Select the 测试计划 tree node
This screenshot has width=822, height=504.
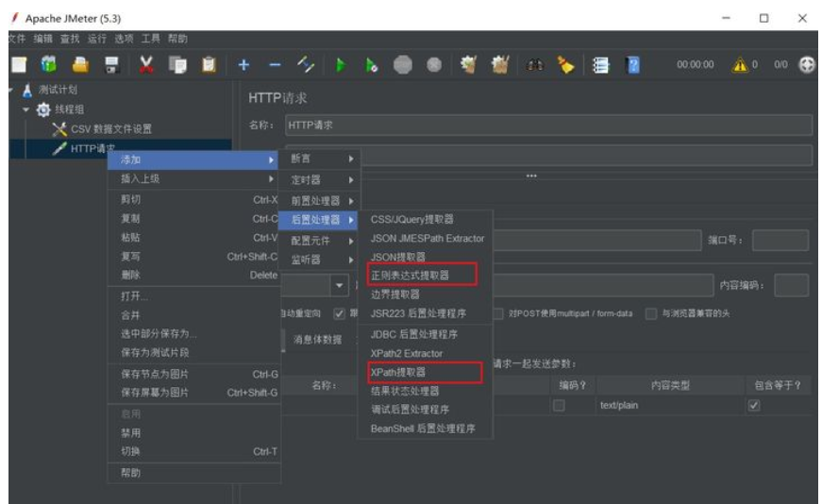tap(58, 90)
